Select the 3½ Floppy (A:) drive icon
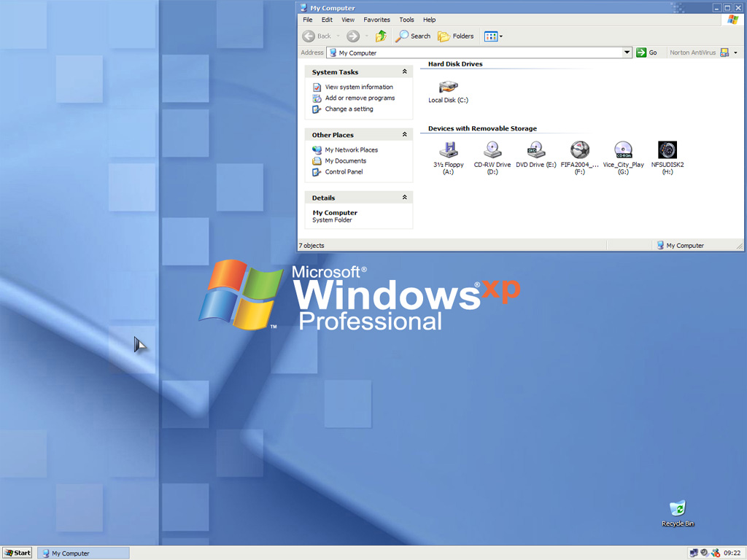The image size is (747, 560). (x=449, y=150)
